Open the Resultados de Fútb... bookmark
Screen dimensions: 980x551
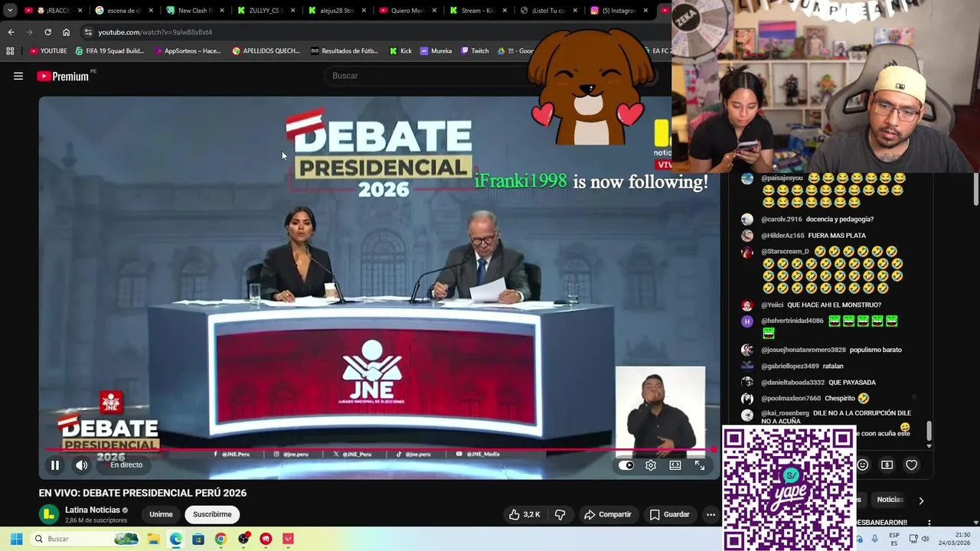tap(345, 51)
